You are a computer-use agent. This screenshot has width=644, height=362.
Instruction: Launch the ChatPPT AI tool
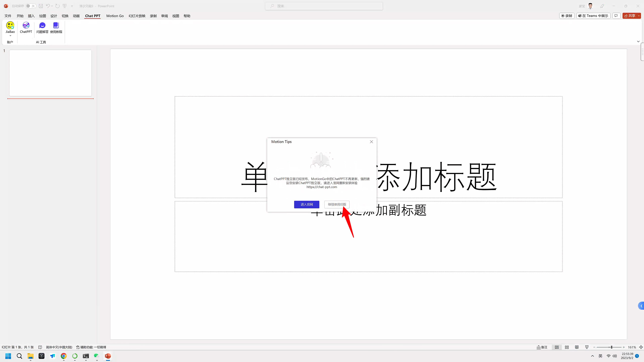coord(26,28)
